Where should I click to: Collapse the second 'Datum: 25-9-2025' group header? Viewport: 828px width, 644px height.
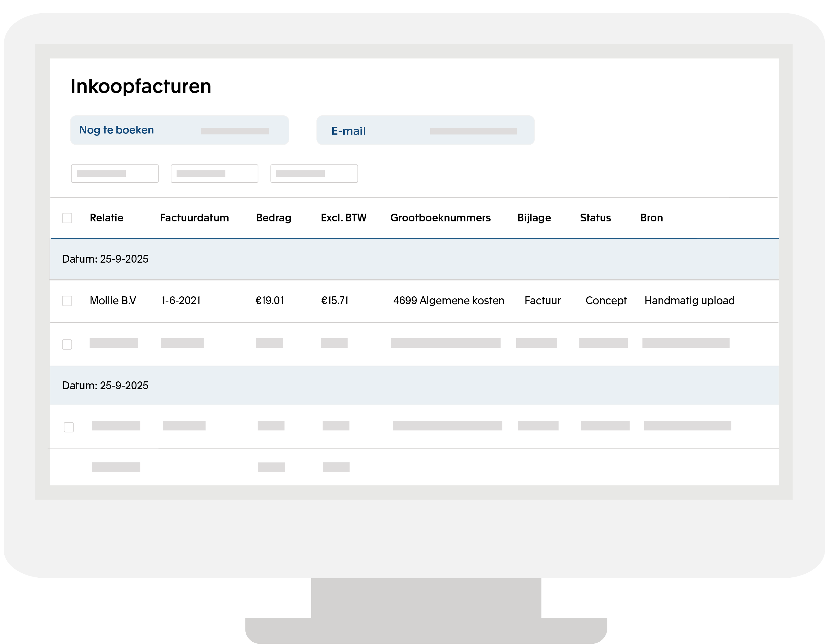coord(106,385)
